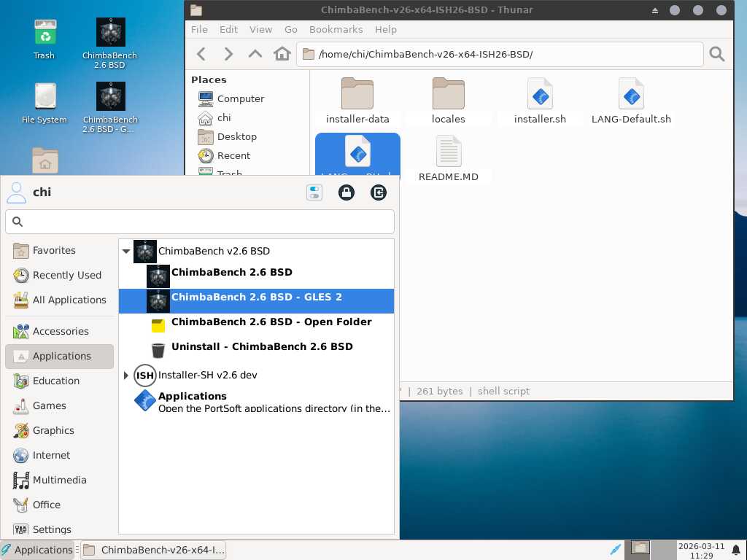
Task: Click the lock screen icon in the menu
Action: [347, 192]
